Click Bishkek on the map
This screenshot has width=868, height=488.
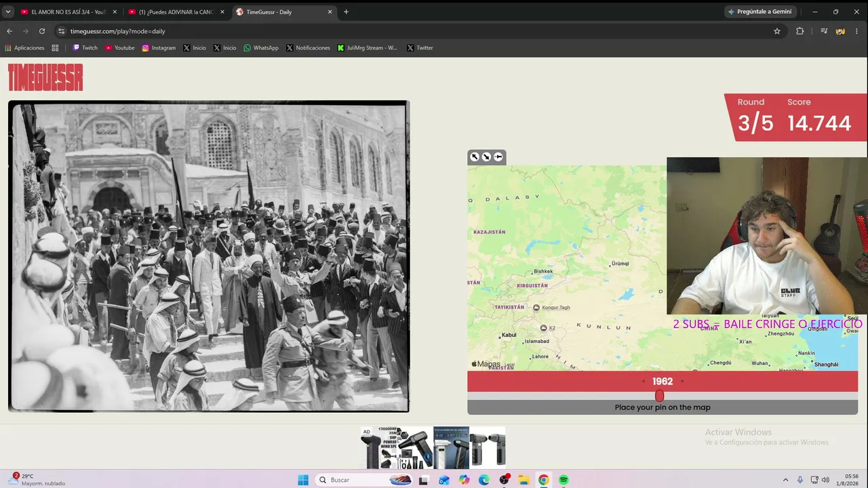pos(542,271)
